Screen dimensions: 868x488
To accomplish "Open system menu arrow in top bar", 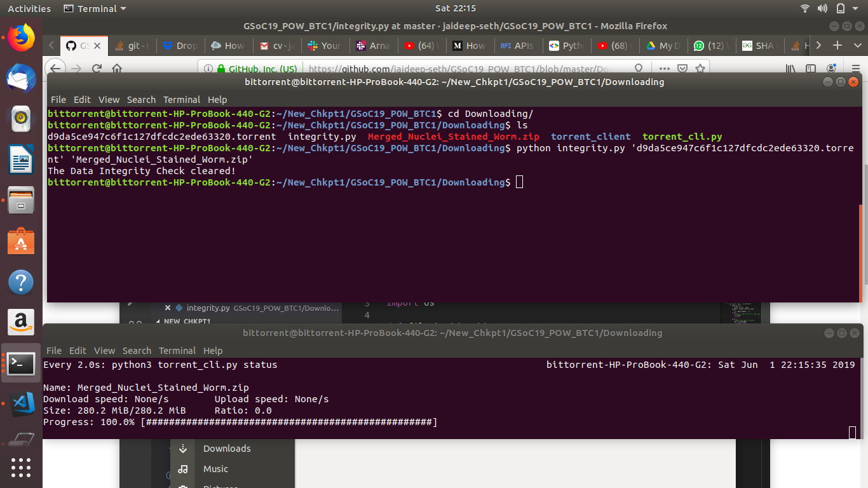I will (855, 8).
